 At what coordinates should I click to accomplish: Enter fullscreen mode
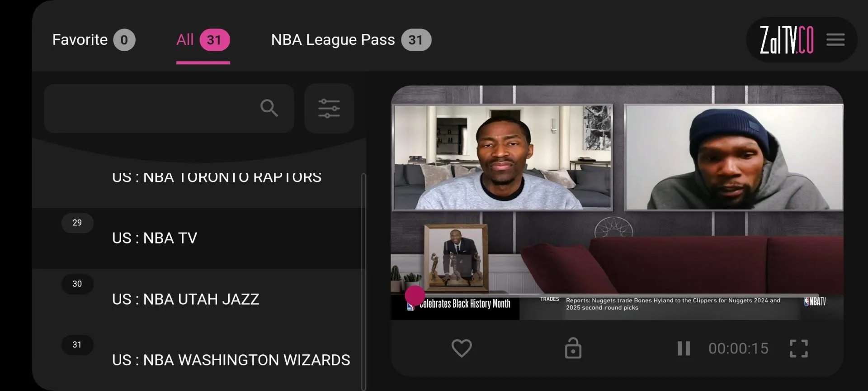pyautogui.click(x=799, y=348)
